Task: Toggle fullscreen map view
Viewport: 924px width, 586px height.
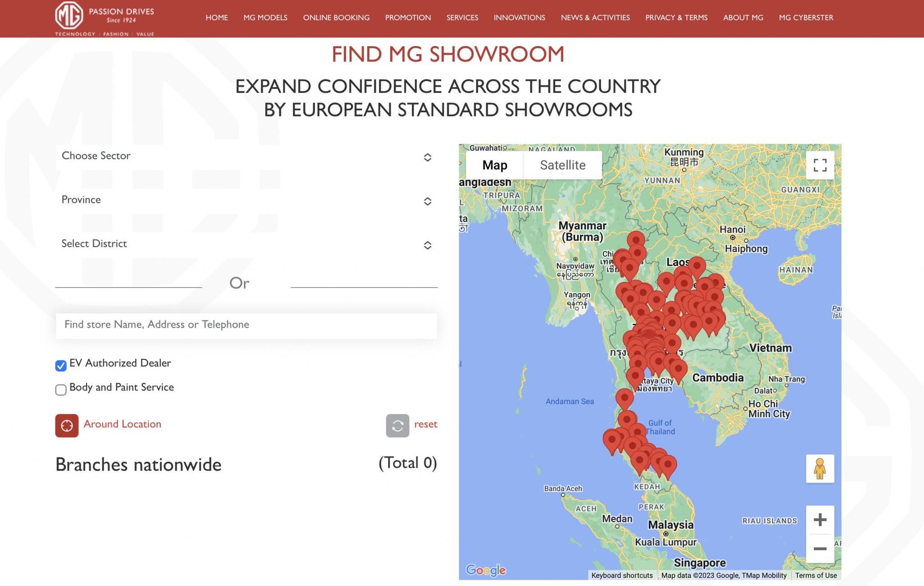Action: [x=820, y=165]
